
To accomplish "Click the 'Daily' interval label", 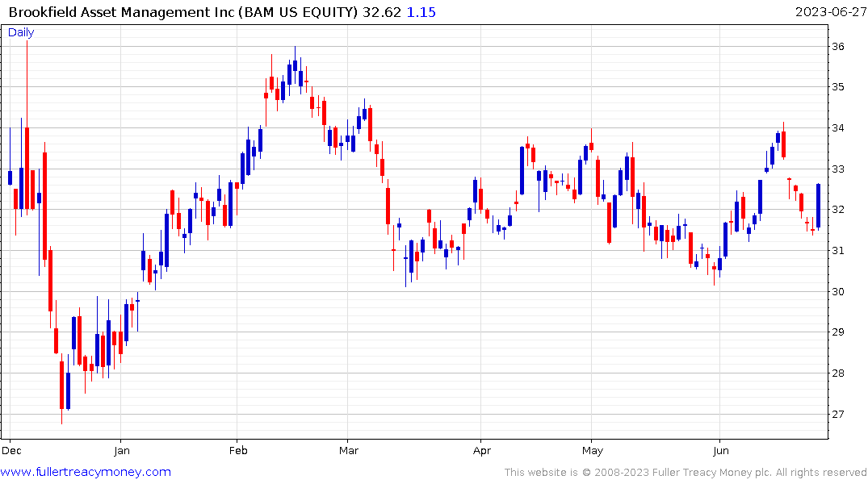I will (21, 32).
